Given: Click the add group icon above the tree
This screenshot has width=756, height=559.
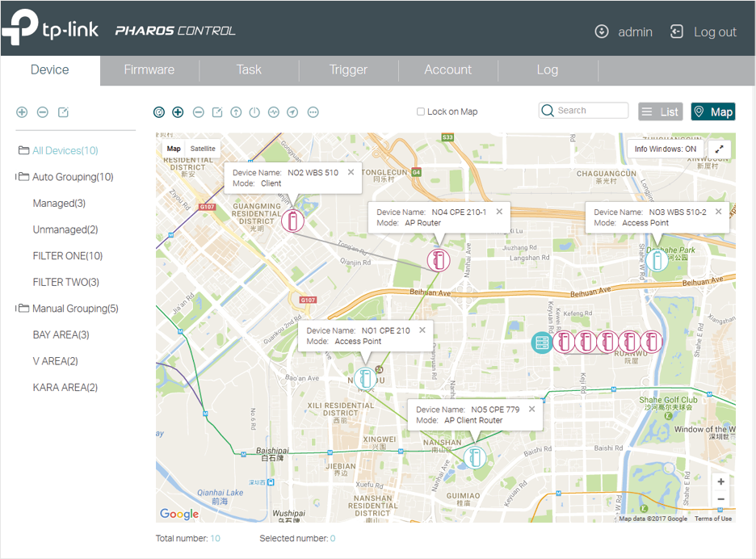Looking at the screenshot, I should [22, 112].
